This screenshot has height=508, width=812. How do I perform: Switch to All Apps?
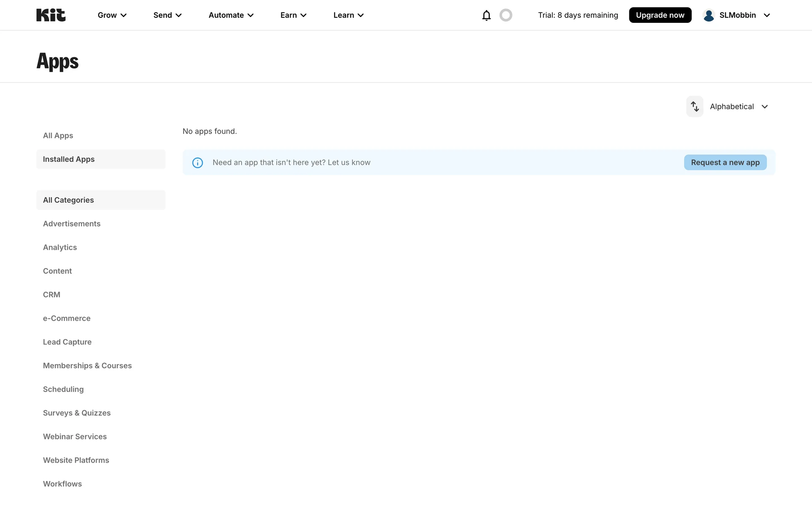tap(58, 135)
